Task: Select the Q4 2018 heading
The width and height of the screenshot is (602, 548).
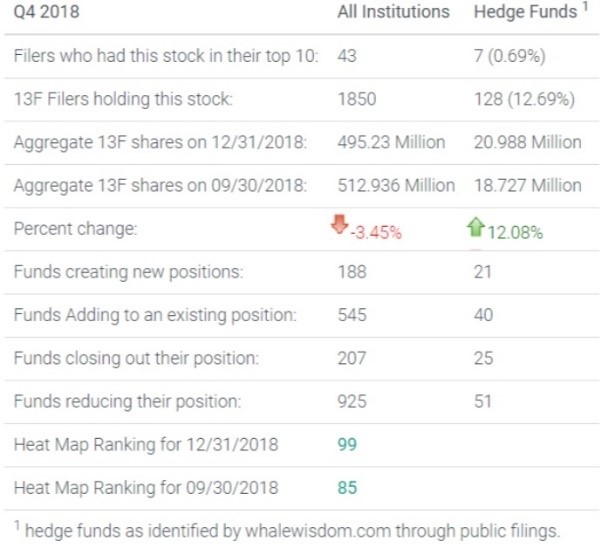Action: [47, 13]
